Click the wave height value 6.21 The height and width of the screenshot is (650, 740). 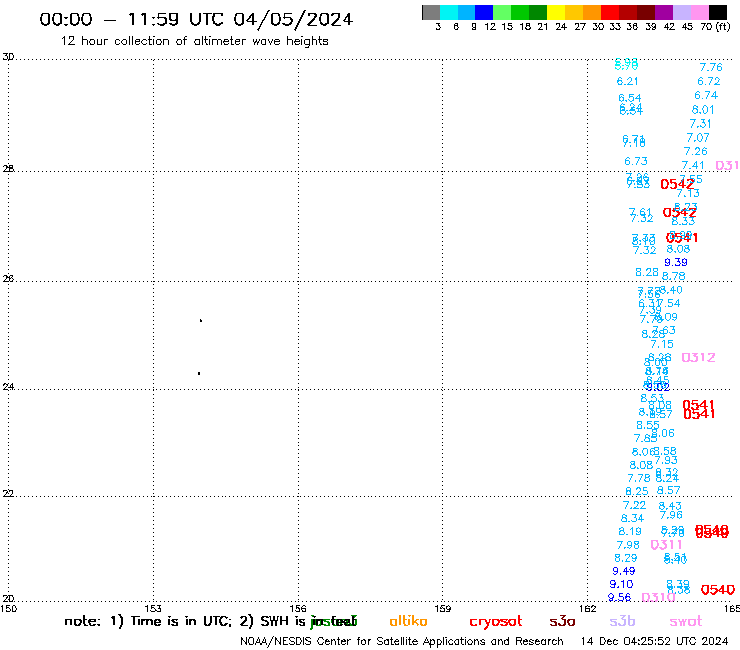(627, 81)
